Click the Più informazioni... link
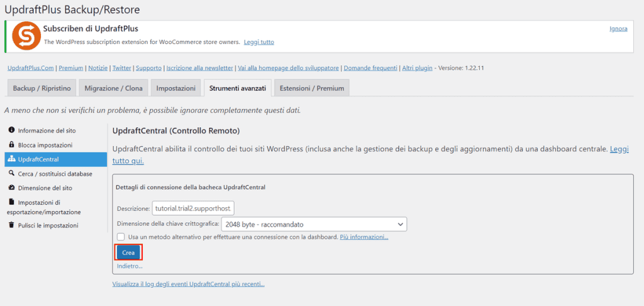This screenshot has height=306, width=644. [x=364, y=237]
